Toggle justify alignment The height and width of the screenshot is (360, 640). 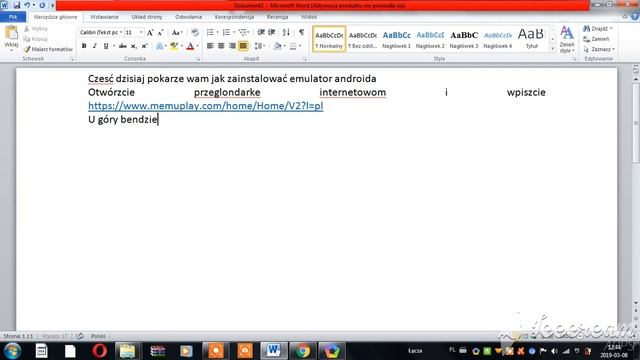point(243,46)
